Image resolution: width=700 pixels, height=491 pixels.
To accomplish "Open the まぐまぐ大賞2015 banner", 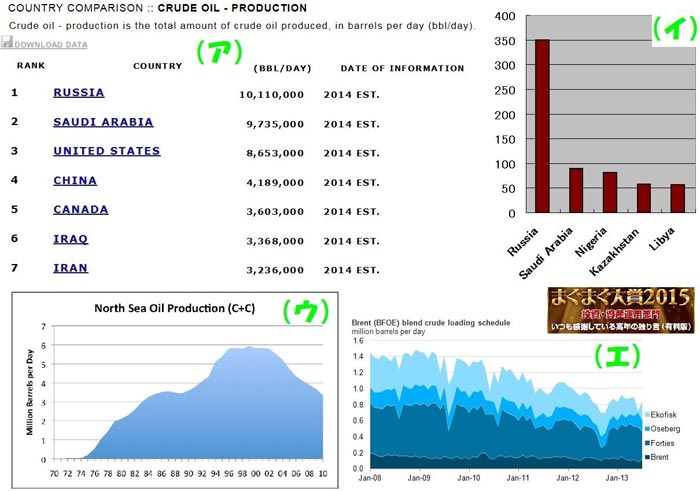I will 619,311.
